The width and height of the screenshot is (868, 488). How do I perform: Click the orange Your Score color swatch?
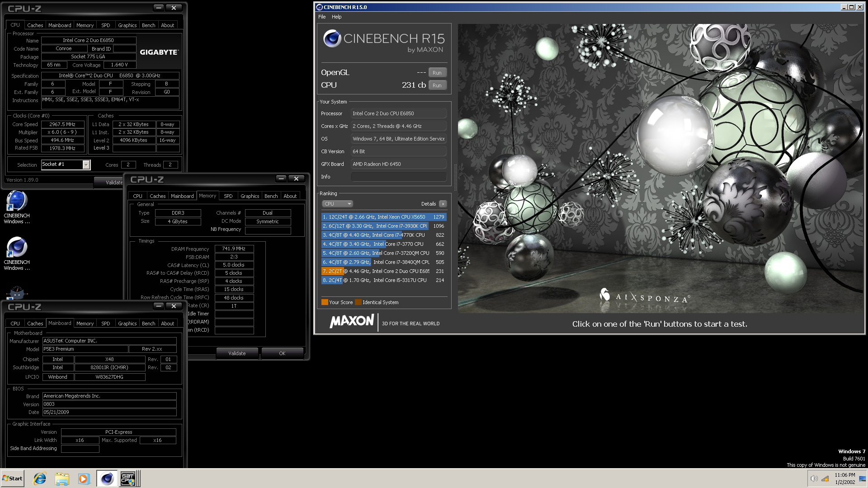point(325,302)
